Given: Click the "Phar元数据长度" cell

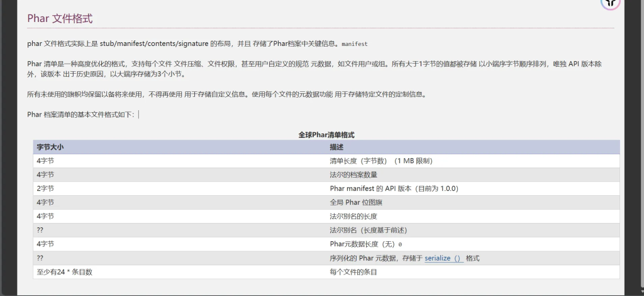Looking at the screenshot, I should pyautogui.click(x=365, y=244).
